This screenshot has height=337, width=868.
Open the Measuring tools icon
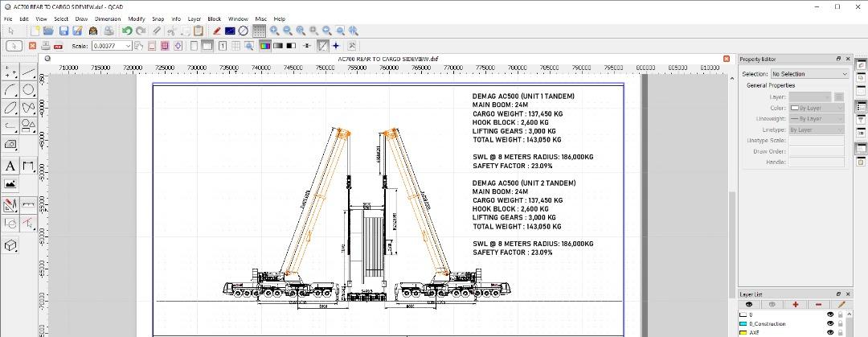28,206
